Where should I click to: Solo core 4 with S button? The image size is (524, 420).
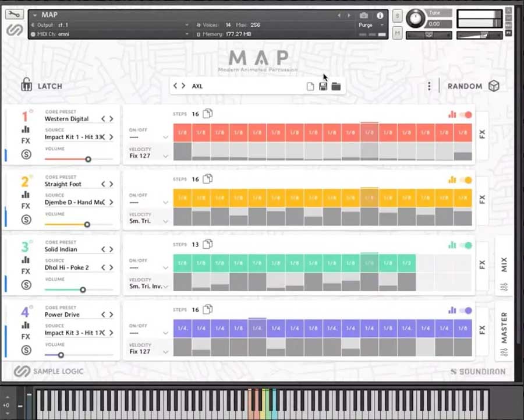(x=26, y=350)
